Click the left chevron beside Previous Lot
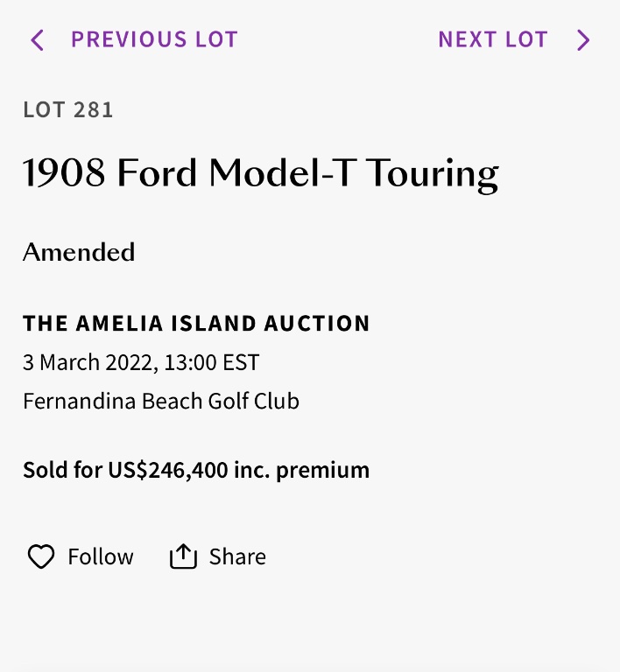Image resolution: width=620 pixels, height=672 pixels. [x=37, y=40]
